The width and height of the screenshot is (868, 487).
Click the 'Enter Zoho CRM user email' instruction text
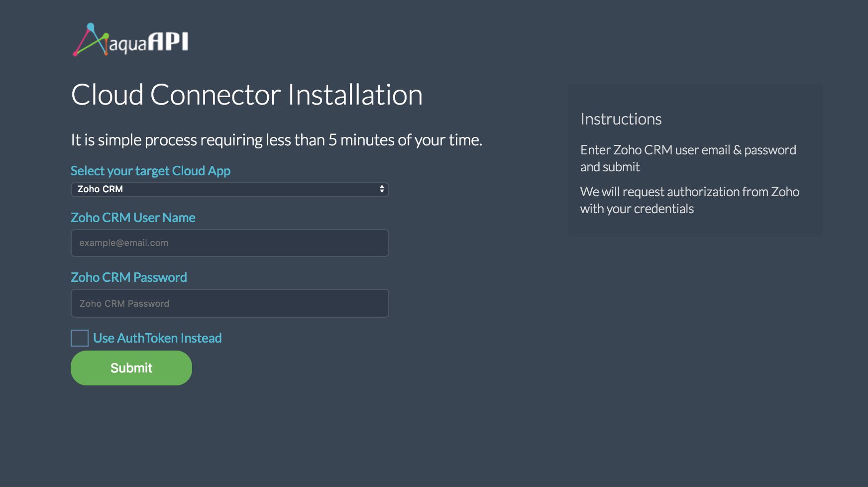click(x=688, y=158)
